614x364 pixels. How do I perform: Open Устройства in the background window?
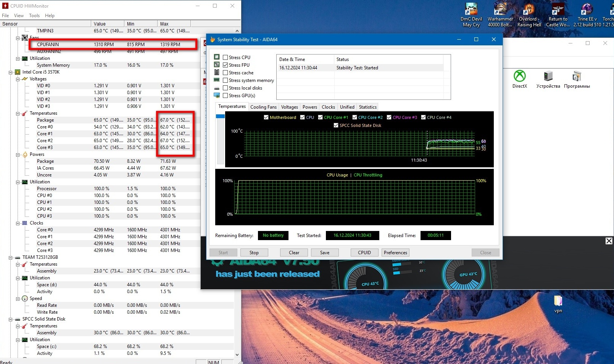click(548, 79)
